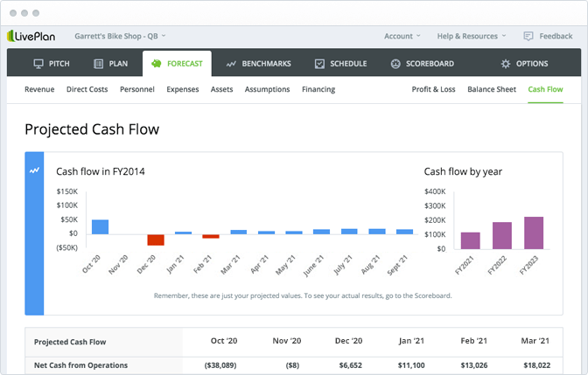Click the Benchmarks line chart icon
The height and width of the screenshot is (375, 588).
231,64
